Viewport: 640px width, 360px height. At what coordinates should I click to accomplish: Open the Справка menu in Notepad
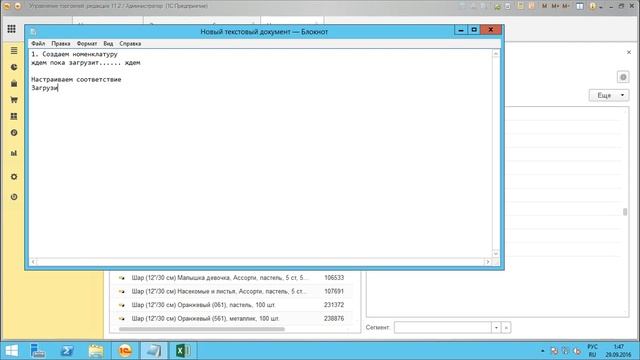tap(130, 43)
